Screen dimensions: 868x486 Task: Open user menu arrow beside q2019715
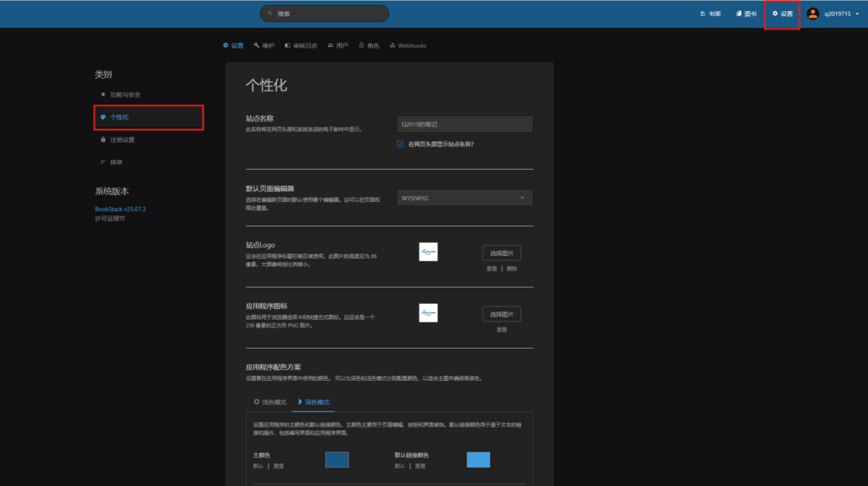858,14
